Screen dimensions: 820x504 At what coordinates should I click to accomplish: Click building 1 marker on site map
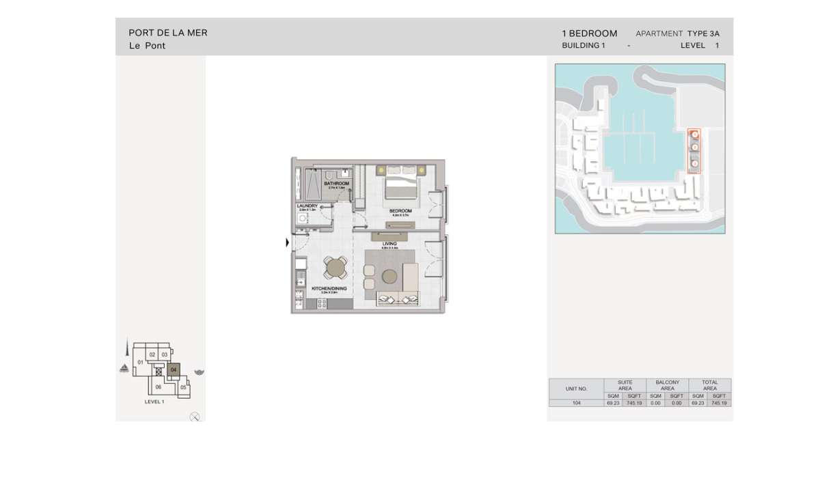[x=694, y=135]
